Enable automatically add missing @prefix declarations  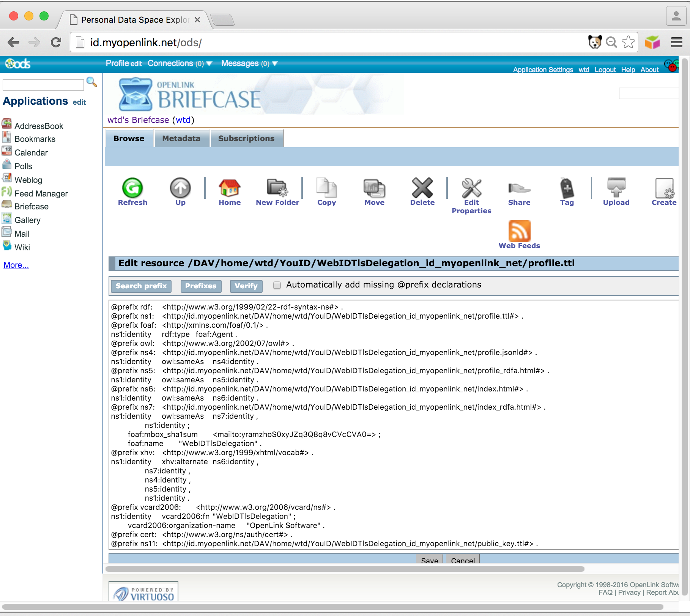[277, 285]
